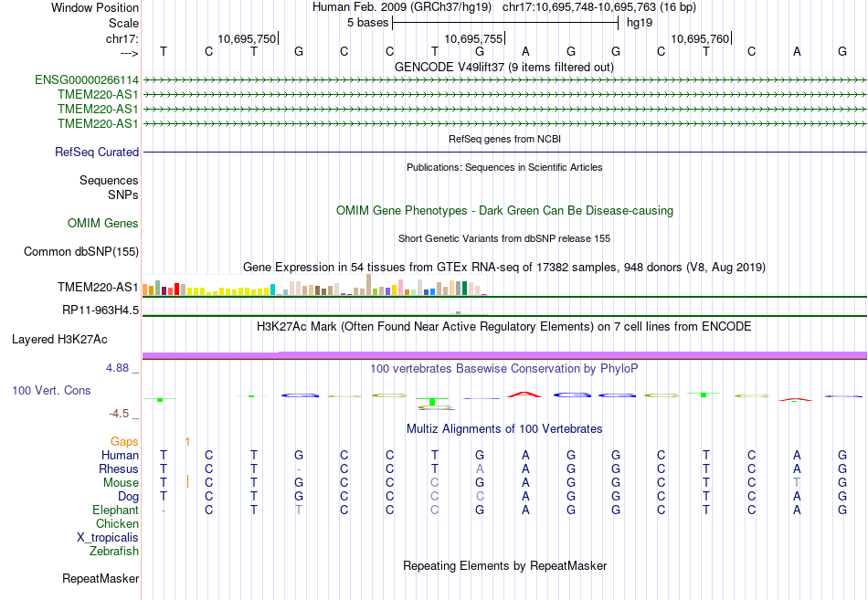Click the '5 bases' scale text
The height and width of the screenshot is (600, 868).
[x=367, y=23]
